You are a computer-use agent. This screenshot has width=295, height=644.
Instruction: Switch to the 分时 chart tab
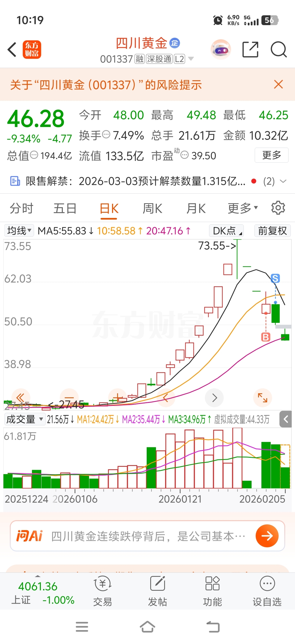pyautogui.click(x=21, y=208)
